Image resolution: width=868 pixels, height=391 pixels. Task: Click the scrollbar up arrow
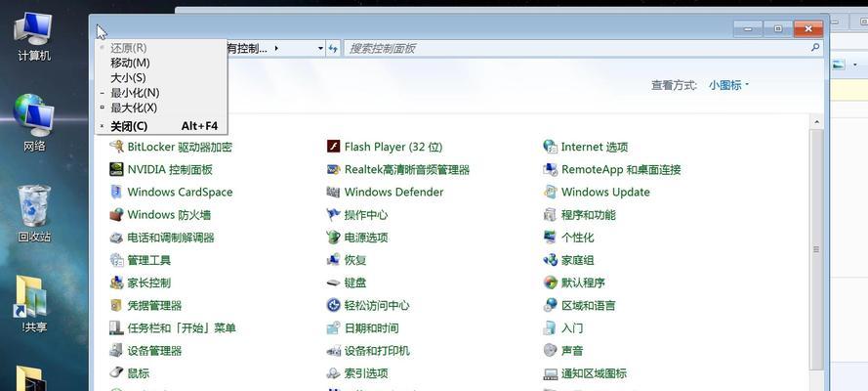pos(816,121)
